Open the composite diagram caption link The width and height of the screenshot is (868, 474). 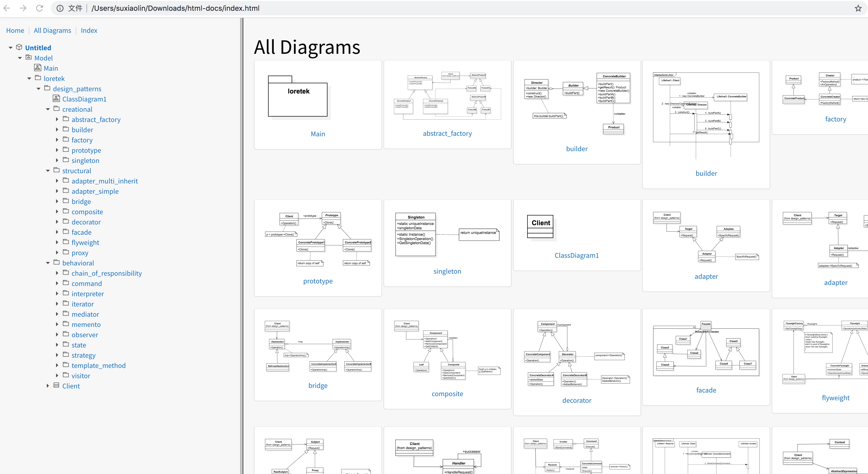(447, 394)
